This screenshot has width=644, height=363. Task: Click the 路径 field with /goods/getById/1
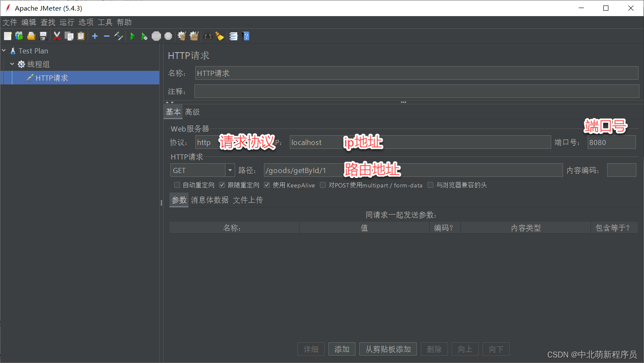413,170
